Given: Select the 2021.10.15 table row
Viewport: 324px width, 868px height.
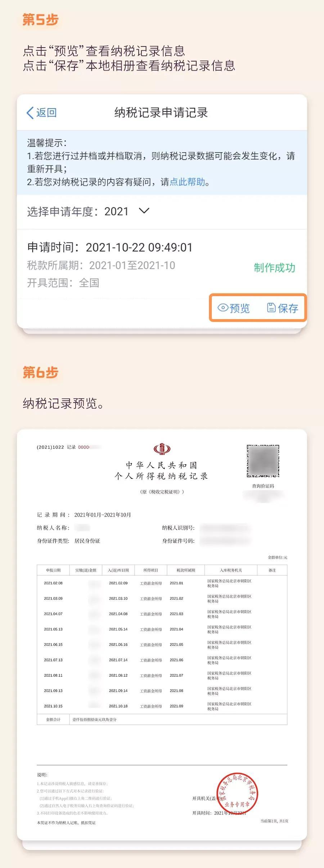Looking at the screenshot, I should pyautogui.click(x=162, y=706).
